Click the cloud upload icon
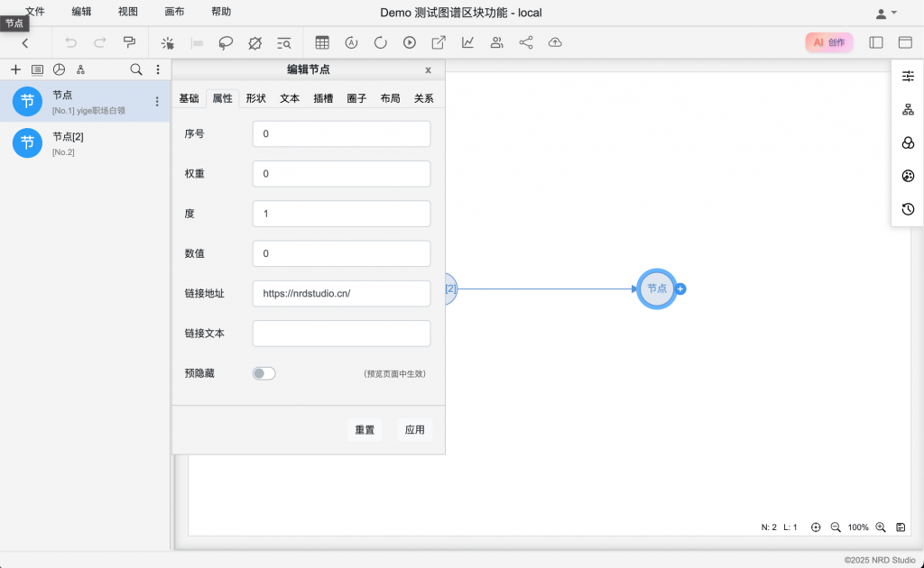This screenshot has height=568, width=924. (x=555, y=42)
